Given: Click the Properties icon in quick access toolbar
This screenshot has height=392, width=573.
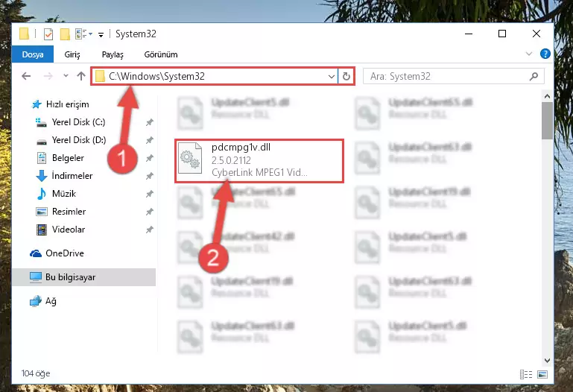Looking at the screenshot, I should click(x=48, y=34).
